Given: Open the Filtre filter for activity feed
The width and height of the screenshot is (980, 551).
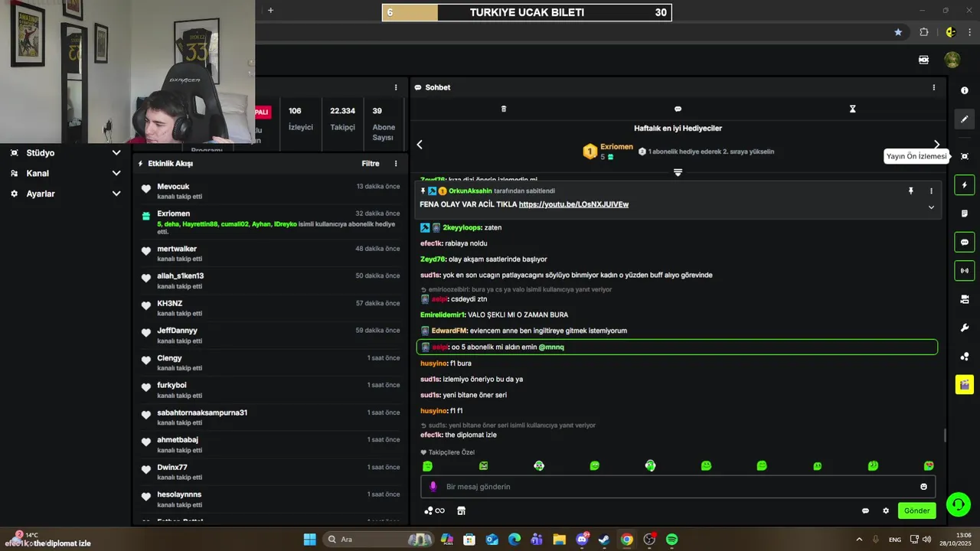Looking at the screenshot, I should pos(371,163).
